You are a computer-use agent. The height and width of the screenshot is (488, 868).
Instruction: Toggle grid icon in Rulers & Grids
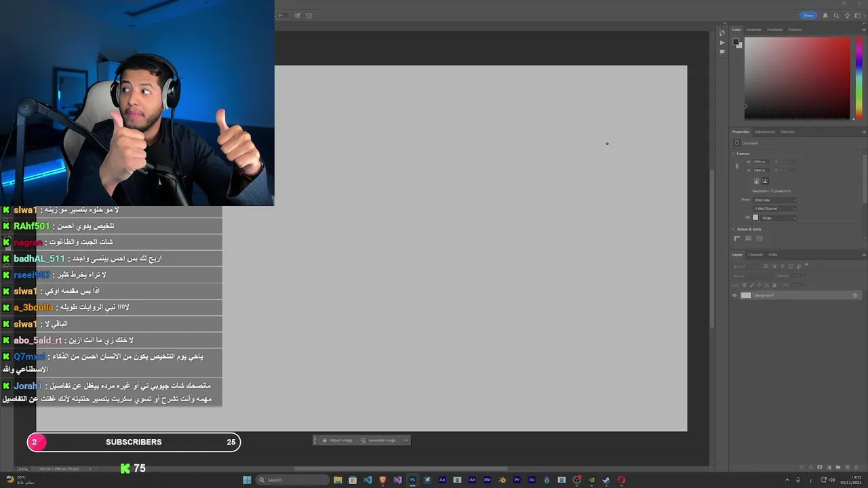click(x=748, y=239)
